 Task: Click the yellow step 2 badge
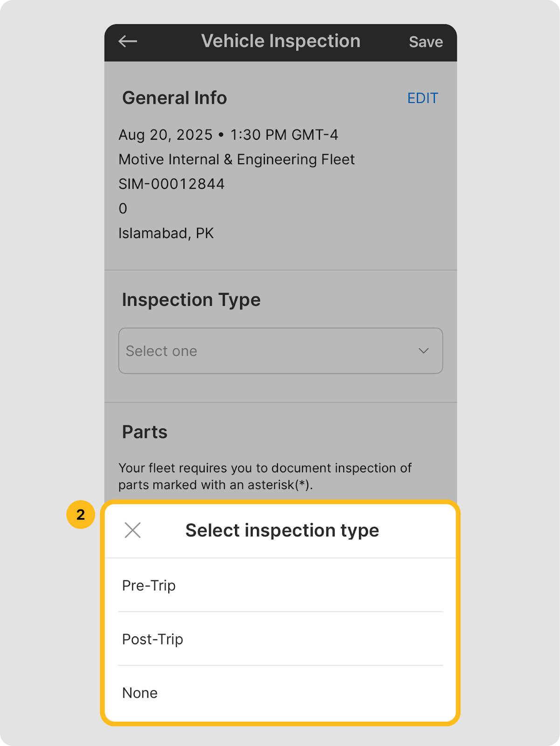(81, 515)
